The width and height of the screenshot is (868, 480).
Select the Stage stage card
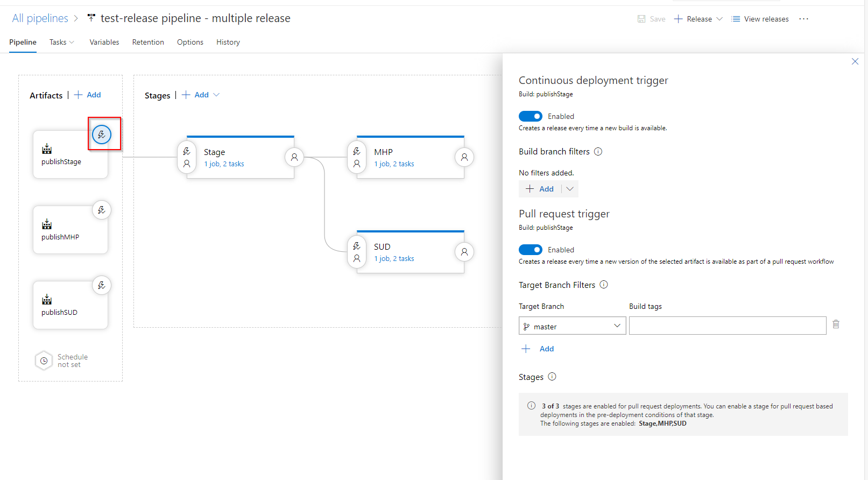click(x=241, y=157)
